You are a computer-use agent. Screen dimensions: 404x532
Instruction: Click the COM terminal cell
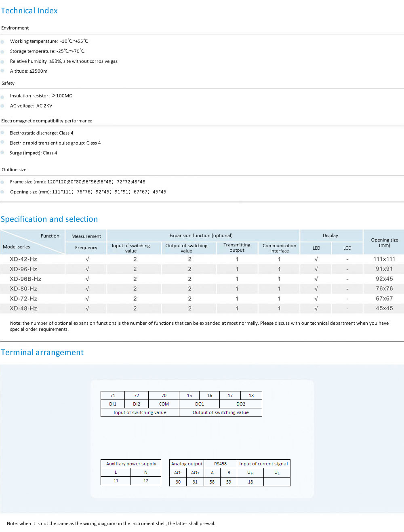pyautogui.click(x=164, y=404)
